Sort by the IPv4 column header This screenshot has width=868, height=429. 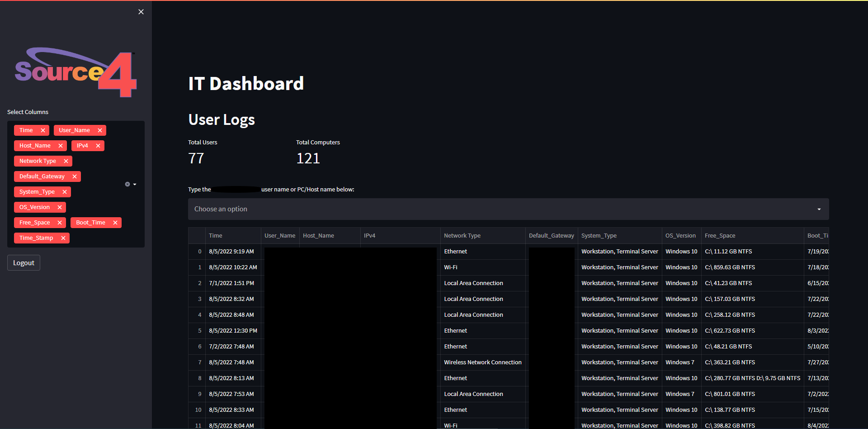(401, 236)
